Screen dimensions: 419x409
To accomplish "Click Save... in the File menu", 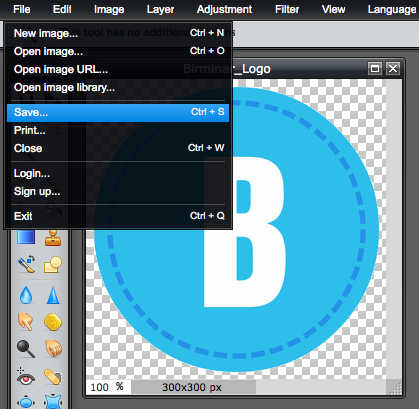I will pyautogui.click(x=118, y=112).
